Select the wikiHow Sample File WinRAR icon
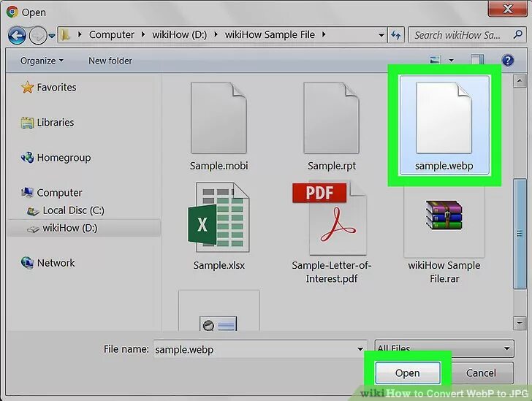This screenshot has height=401, width=532. point(444,215)
